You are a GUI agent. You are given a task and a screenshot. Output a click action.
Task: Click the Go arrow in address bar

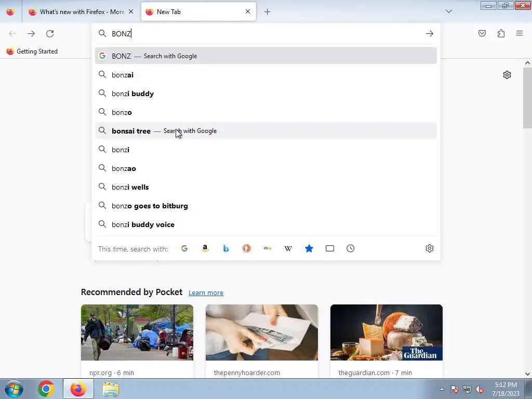click(430, 34)
